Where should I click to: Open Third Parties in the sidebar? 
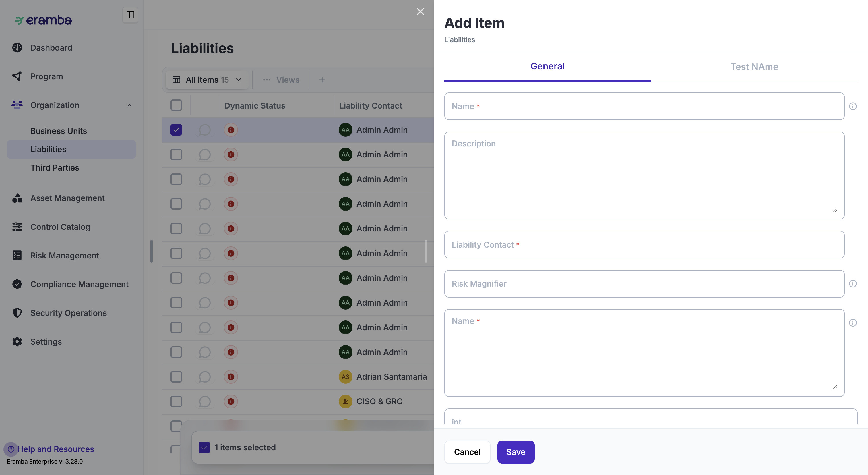click(55, 167)
